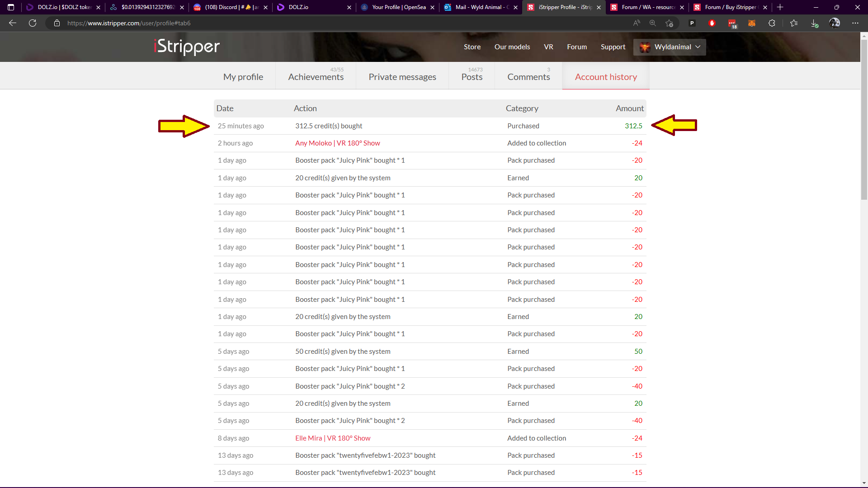Select the '25 minutes ago' date cell
Image resolution: width=868 pixels, height=488 pixels.
(241, 126)
